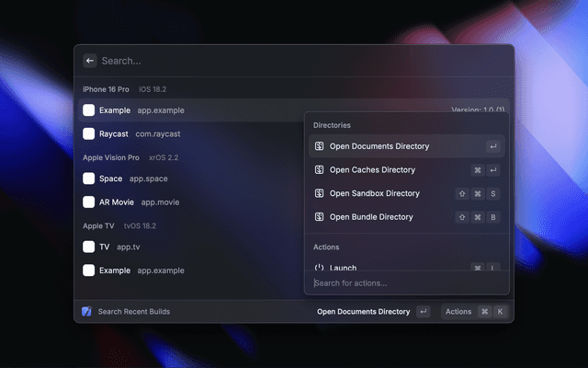Image resolution: width=588 pixels, height=368 pixels.
Task: Click the Launch power icon
Action: click(319, 268)
